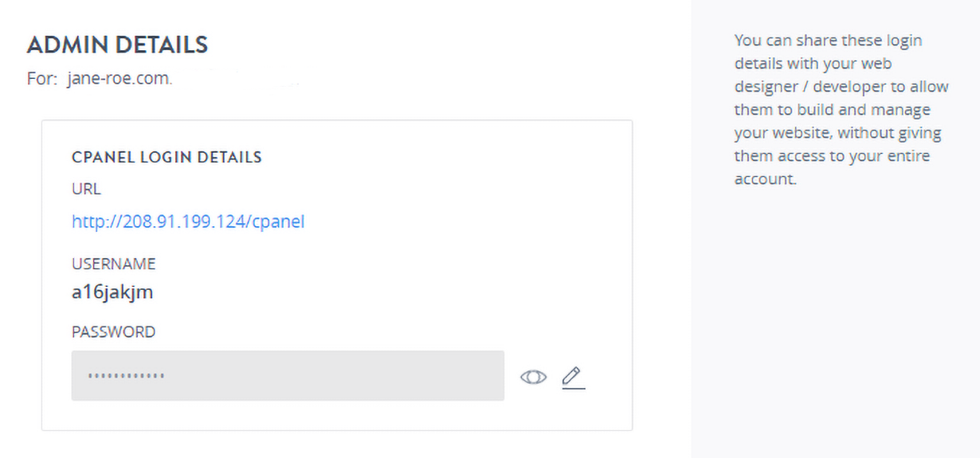Click the 'web designer / developer' help text

pos(811,86)
